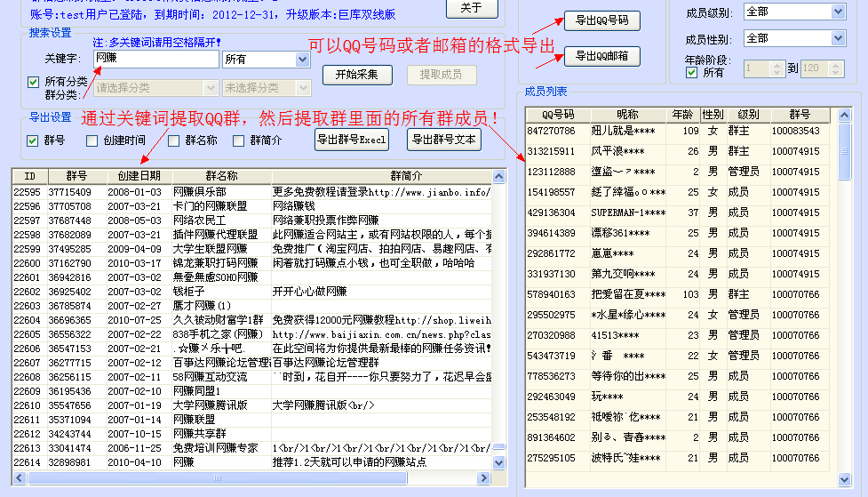The width and height of the screenshot is (868, 497).
Task: Click the disabled 提取成员 button
Action: point(442,75)
